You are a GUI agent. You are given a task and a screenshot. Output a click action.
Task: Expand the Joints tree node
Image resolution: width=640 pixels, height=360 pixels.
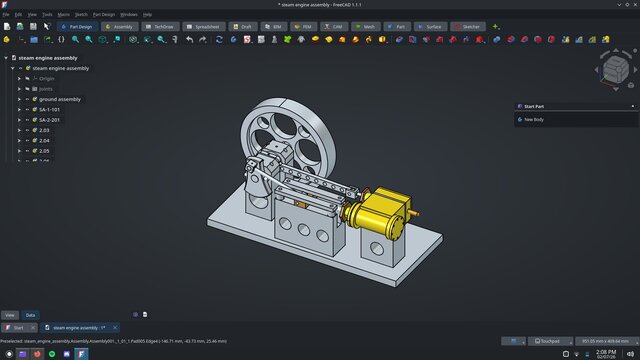(x=19, y=89)
